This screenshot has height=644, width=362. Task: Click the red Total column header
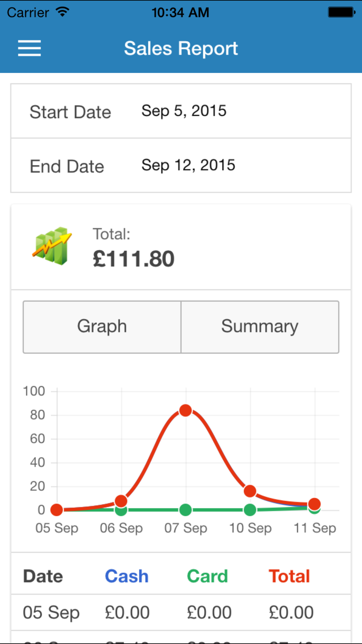(289, 576)
